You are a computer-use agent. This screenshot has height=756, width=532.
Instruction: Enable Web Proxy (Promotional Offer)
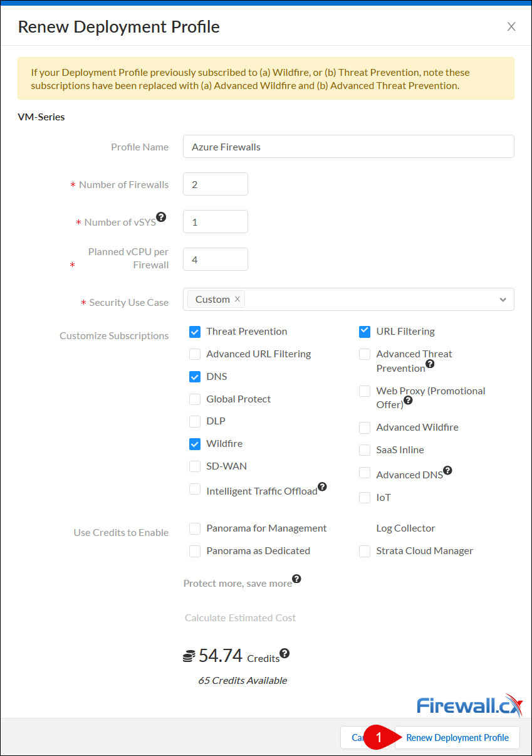365,391
